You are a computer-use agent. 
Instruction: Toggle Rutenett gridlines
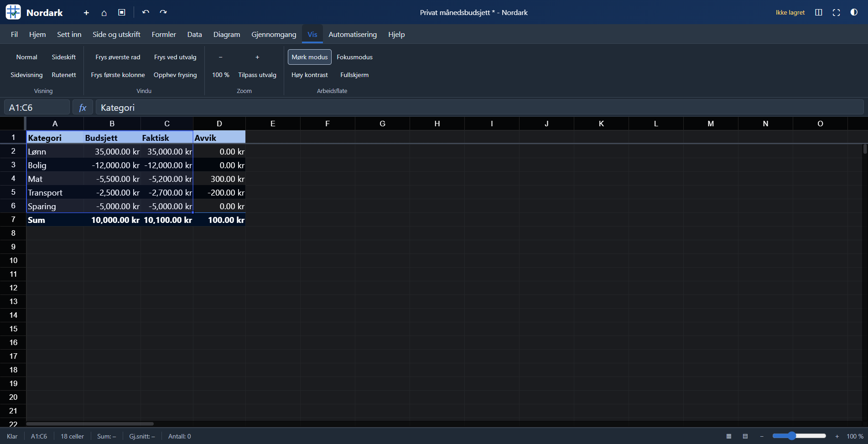(x=64, y=75)
